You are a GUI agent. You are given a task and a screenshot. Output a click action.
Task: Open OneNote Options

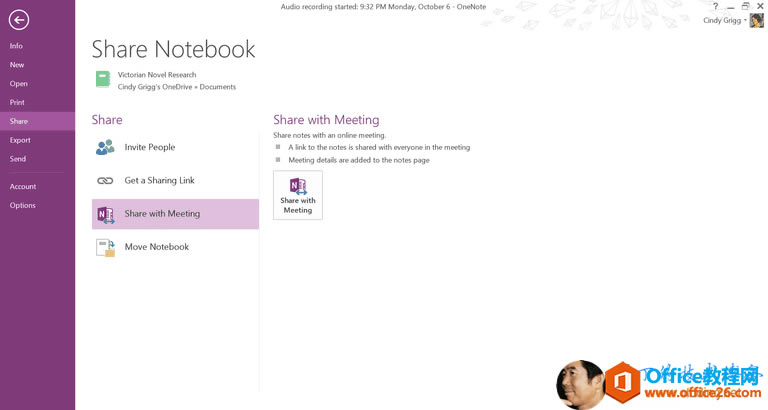pyautogui.click(x=22, y=205)
